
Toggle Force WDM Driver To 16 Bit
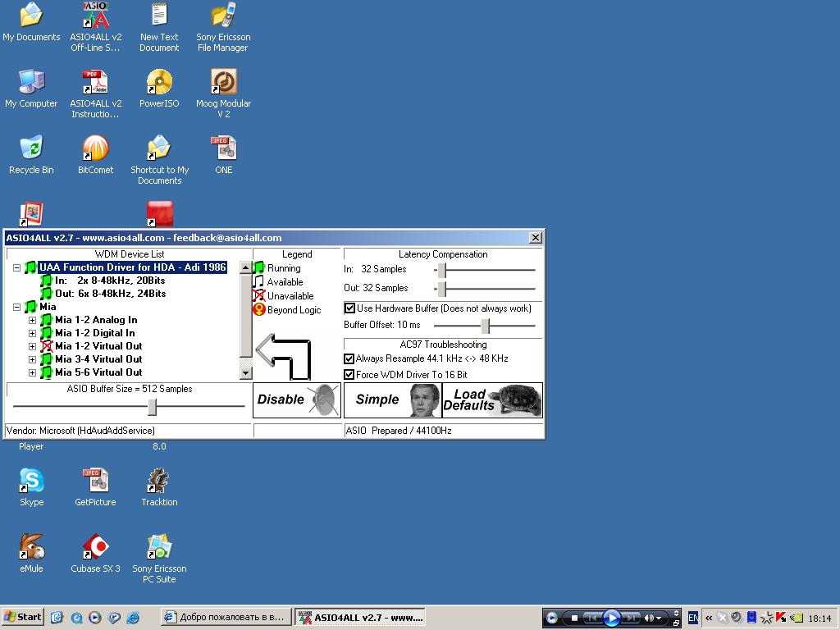[349, 374]
